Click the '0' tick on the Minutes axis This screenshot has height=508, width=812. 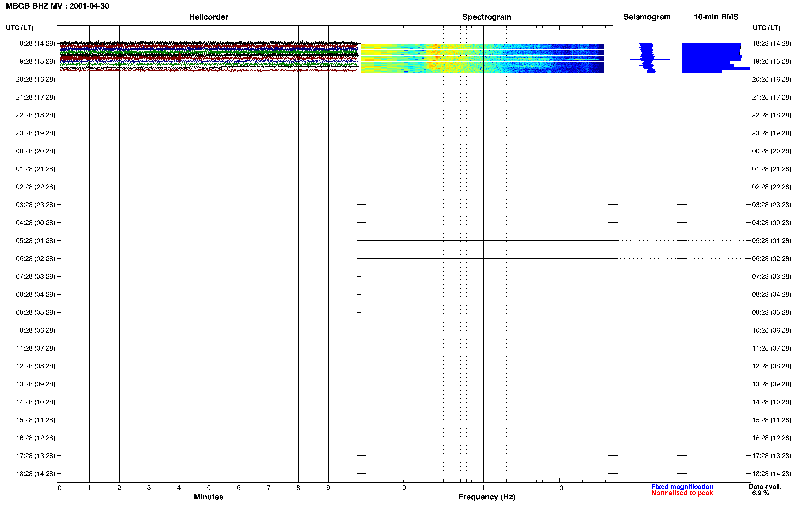59,488
